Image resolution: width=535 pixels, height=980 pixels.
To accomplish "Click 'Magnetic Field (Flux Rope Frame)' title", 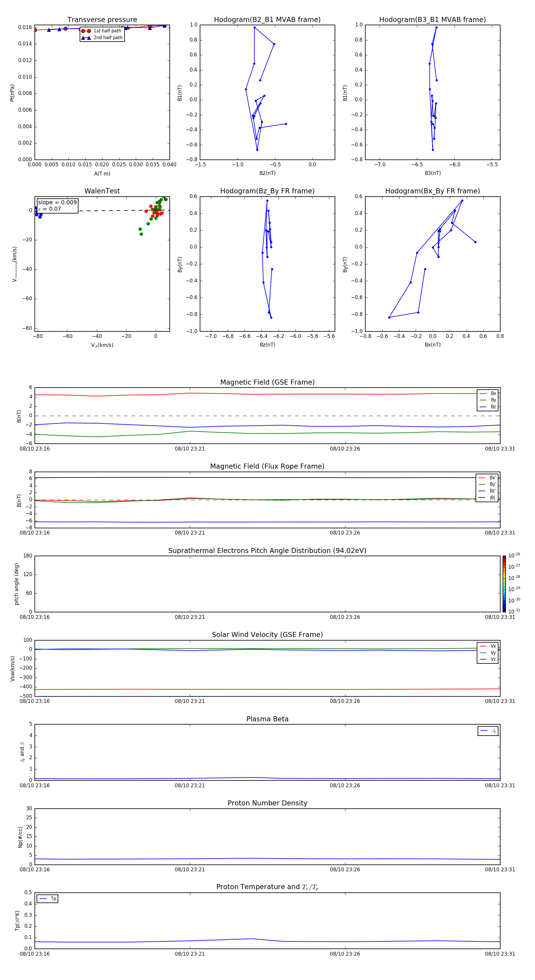I will [267, 467].
